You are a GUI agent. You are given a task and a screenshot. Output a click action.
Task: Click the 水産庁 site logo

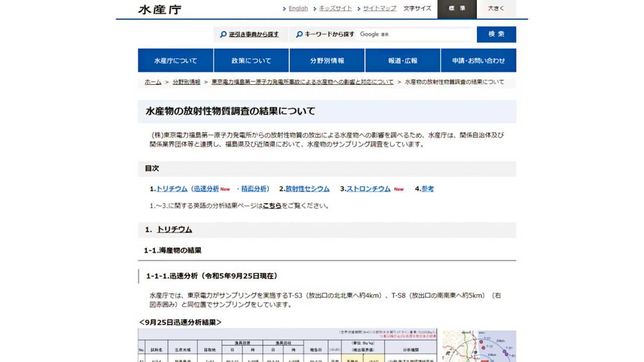[x=160, y=10]
